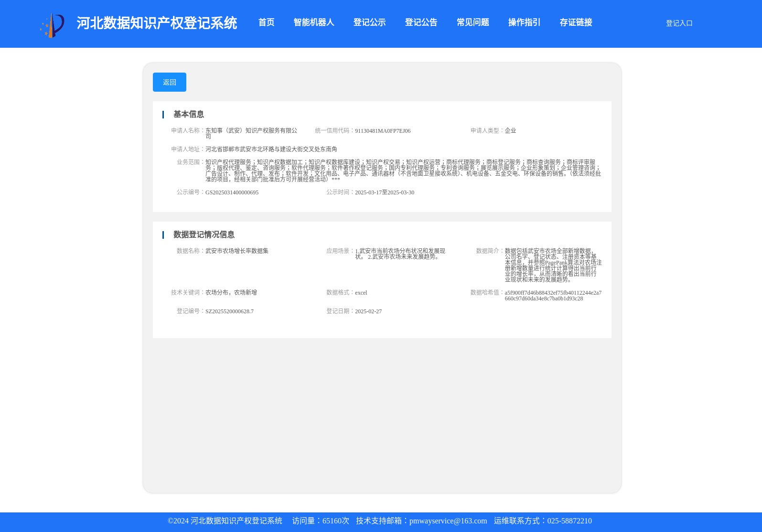Viewport: 762px width, 532px height.
Task: Click footer copyright ©2024 河北数据知识产权登记系统
Action: point(225,521)
